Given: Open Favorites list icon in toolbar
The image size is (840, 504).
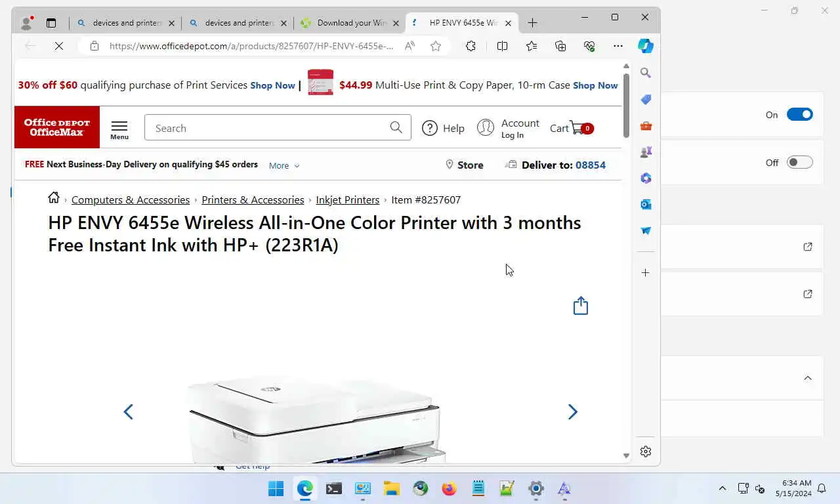Looking at the screenshot, I should (x=532, y=46).
